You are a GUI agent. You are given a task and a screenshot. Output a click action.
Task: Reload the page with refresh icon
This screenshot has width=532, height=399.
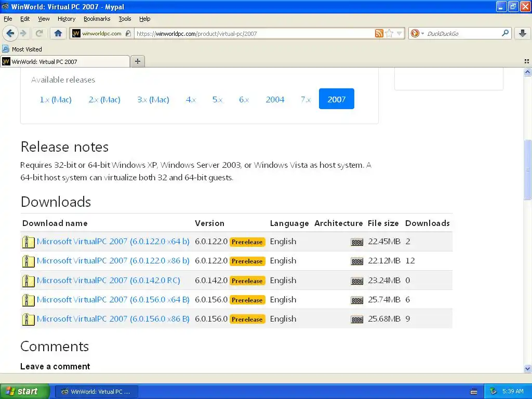(39, 33)
